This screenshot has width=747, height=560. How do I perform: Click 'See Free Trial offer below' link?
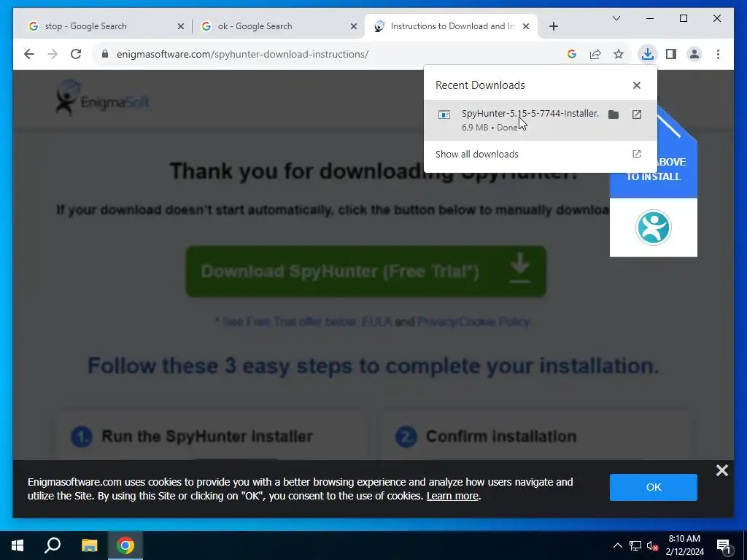(289, 322)
